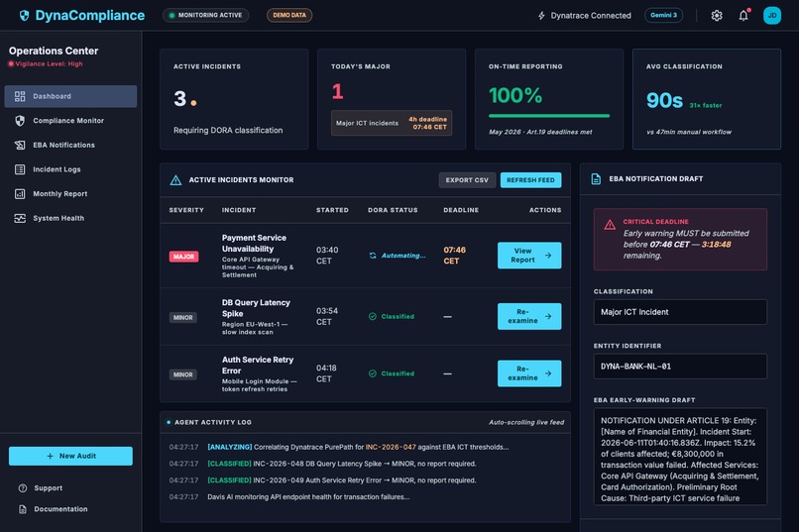Click the DB Query Latency classified checkmark icon
The width and height of the screenshot is (799, 532).
click(x=373, y=317)
